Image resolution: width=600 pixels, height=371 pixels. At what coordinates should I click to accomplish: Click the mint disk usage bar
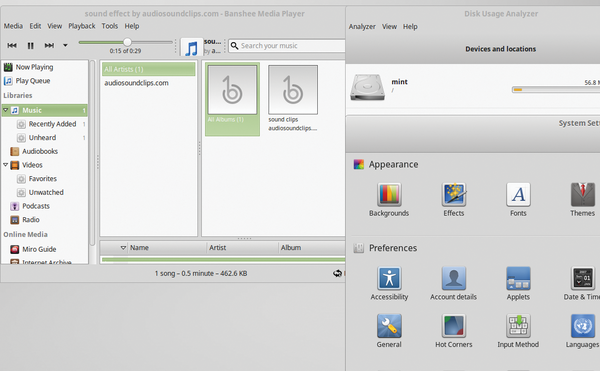(x=556, y=89)
